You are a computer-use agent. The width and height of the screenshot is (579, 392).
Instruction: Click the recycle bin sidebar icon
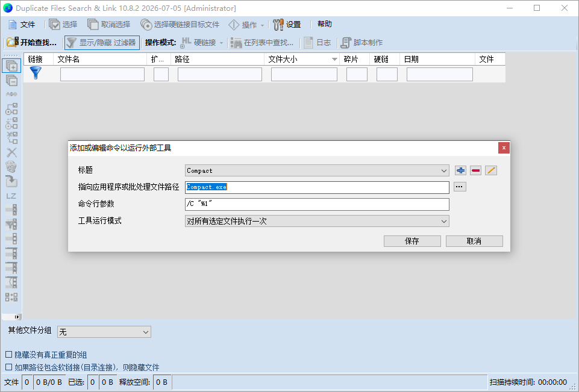pos(11,167)
